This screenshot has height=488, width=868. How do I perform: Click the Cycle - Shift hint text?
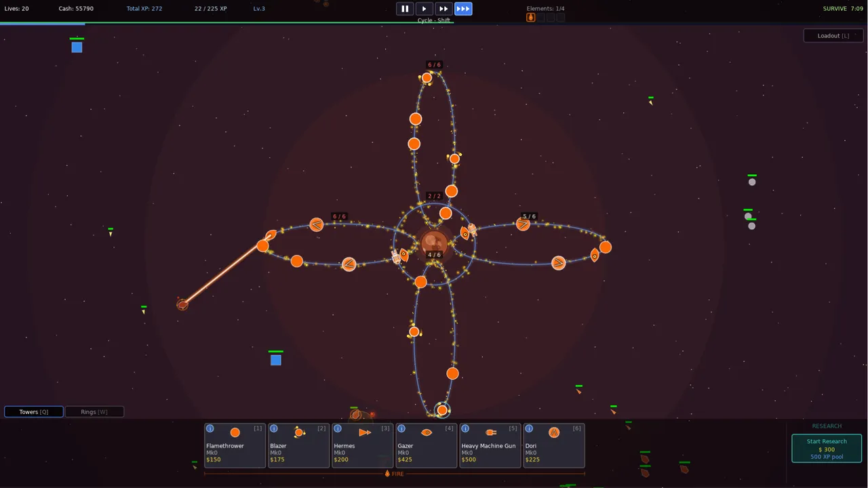pyautogui.click(x=434, y=20)
